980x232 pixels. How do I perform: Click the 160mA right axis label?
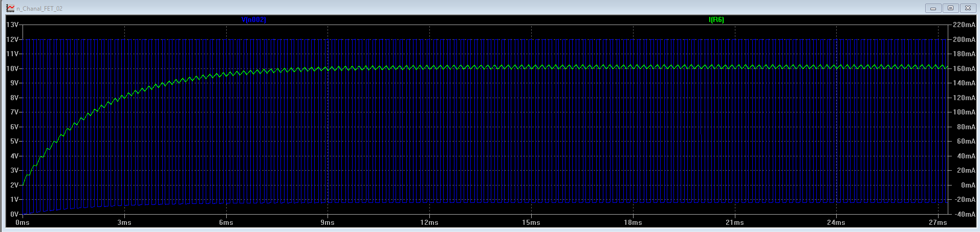click(x=964, y=68)
